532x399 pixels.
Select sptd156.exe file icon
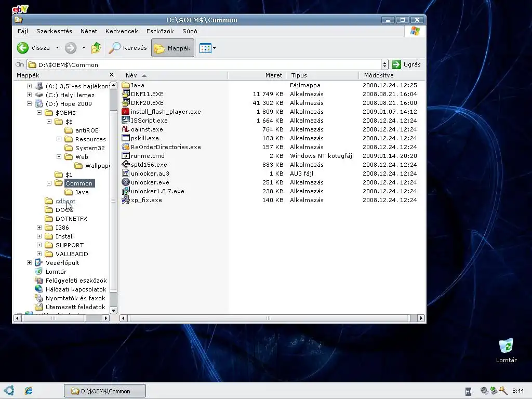pyautogui.click(x=126, y=164)
